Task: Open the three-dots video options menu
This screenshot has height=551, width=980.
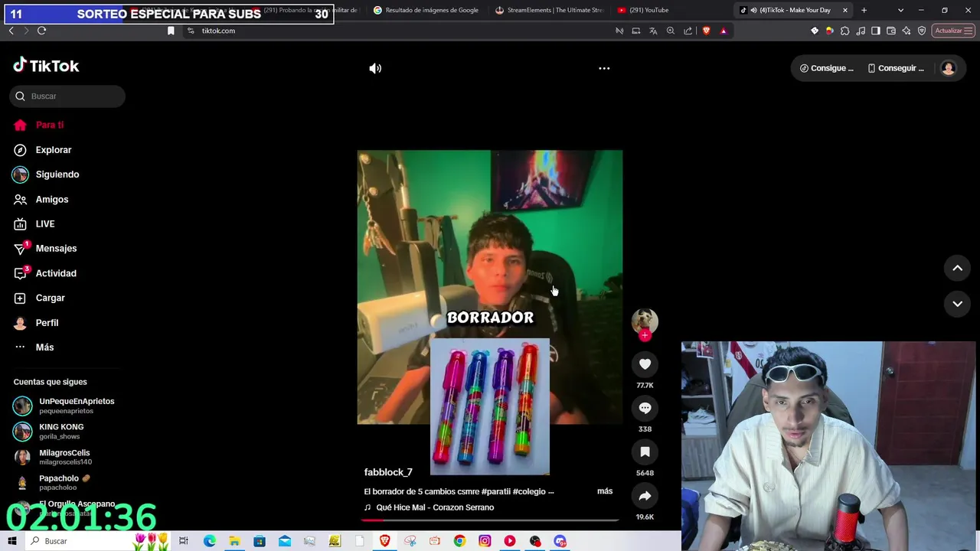Action: tap(604, 68)
